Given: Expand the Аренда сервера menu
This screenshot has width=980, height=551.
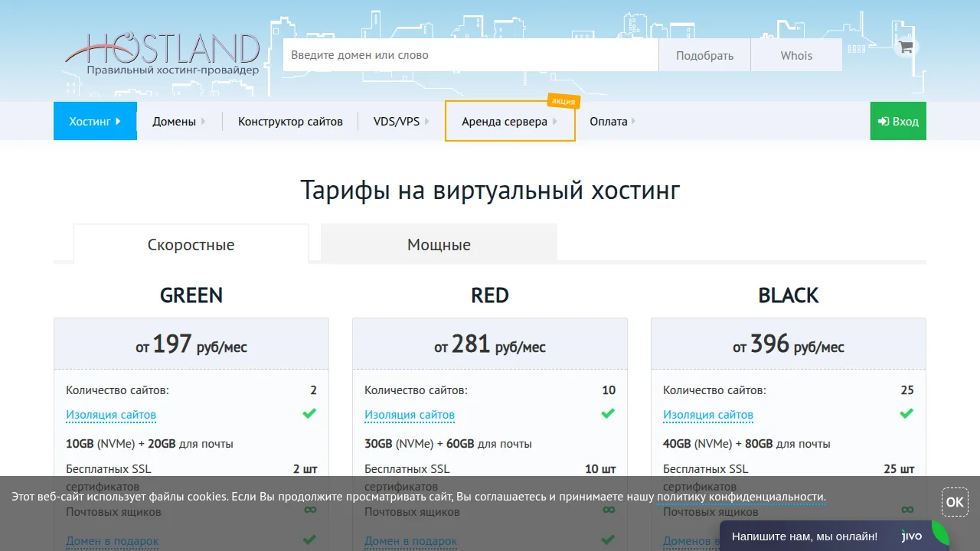Looking at the screenshot, I should click(510, 121).
